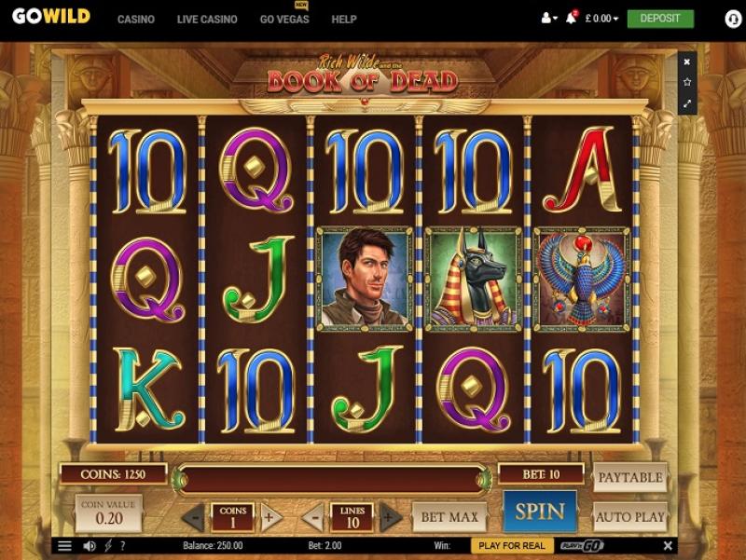Click the green Deposit button
This screenshot has width=746, height=560.
click(660, 19)
